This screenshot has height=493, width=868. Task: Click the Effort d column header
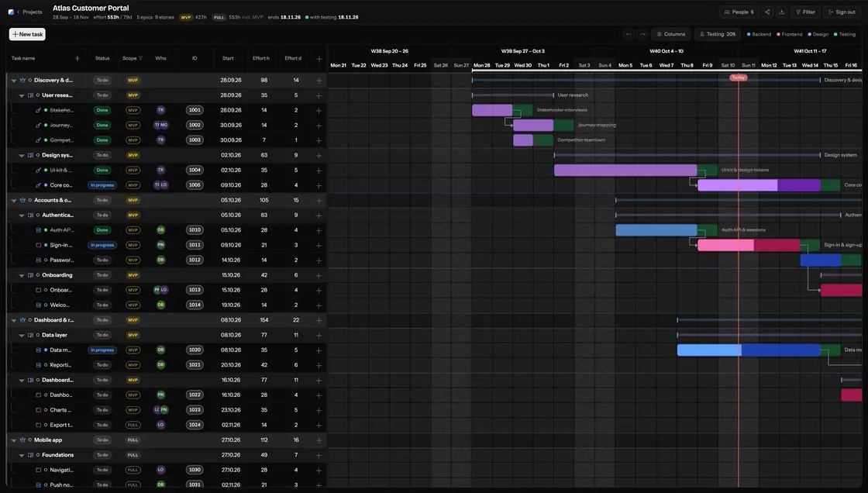click(293, 58)
